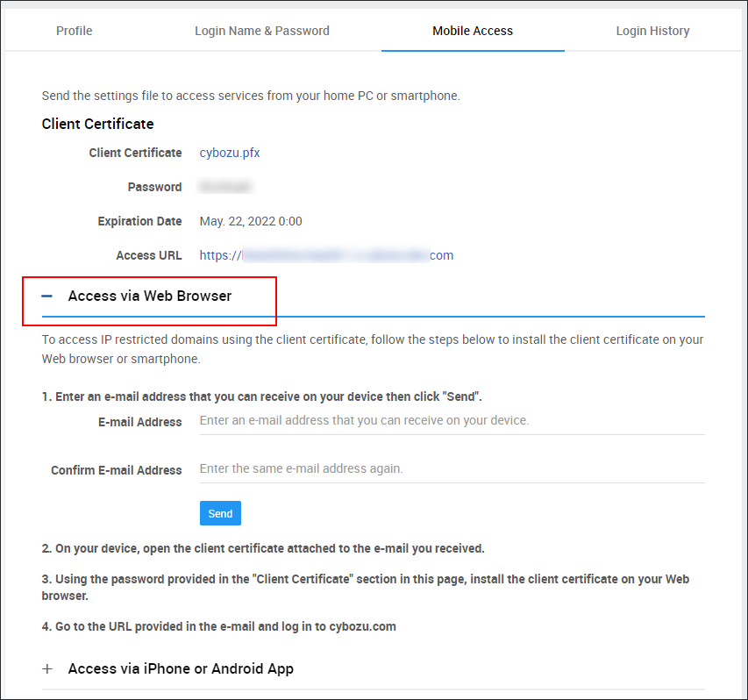
Task: View the Login History tab
Action: (x=652, y=31)
